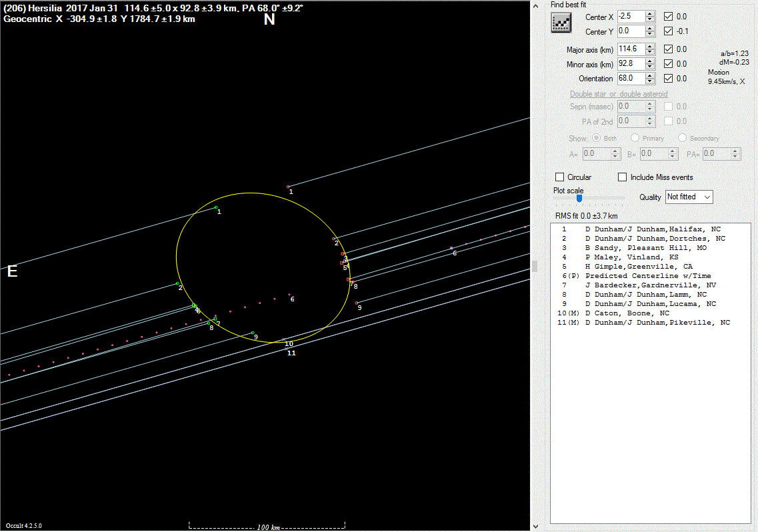Decrease Major axis with down arrow

click(650, 52)
